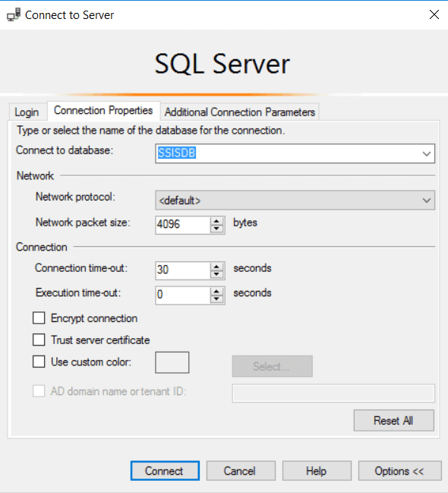The width and height of the screenshot is (448, 493).
Task: Decrease execution time-out with down arrow
Action: 216,299
